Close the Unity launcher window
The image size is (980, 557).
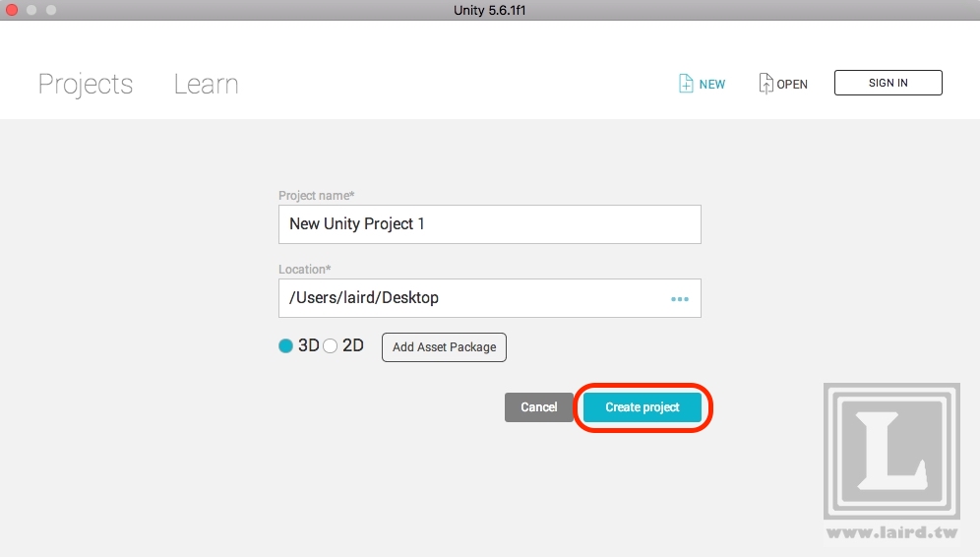pyautogui.click(x=12, y=9)
